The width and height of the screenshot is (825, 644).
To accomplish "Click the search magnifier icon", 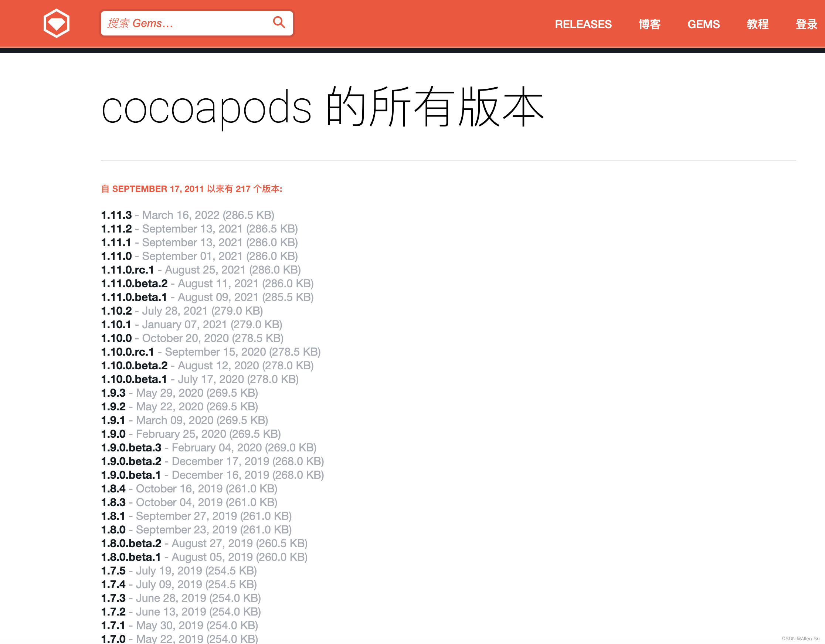I will coord(279,22).
